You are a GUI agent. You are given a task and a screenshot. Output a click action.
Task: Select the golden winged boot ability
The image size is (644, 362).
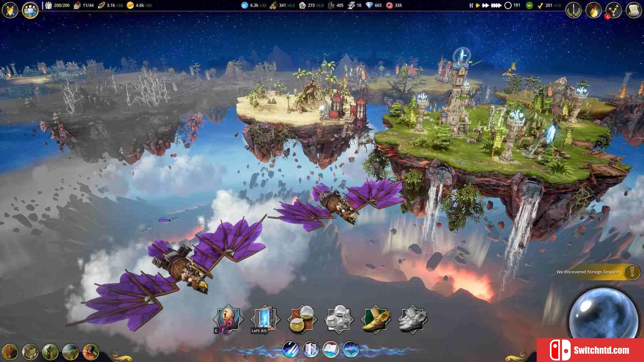pos(376,319)
